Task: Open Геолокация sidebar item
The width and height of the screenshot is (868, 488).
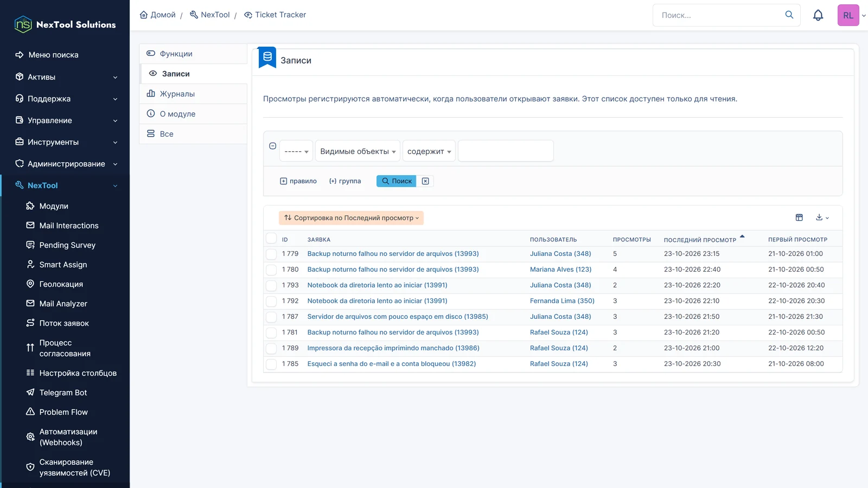Action: (x=61, y=284)
